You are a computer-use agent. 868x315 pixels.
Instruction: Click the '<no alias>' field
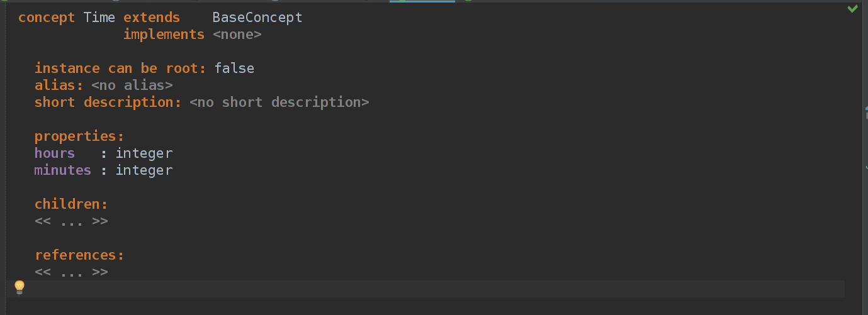coord(132,85)
